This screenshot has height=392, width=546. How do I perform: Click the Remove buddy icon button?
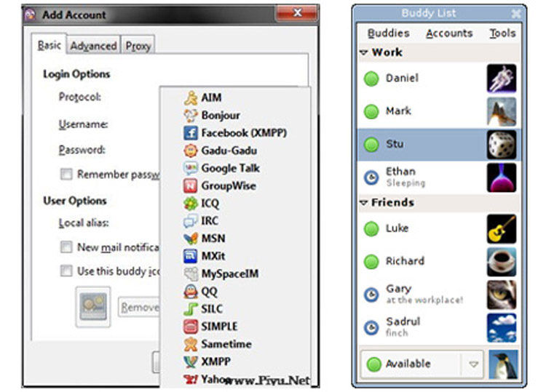[139, 307]
